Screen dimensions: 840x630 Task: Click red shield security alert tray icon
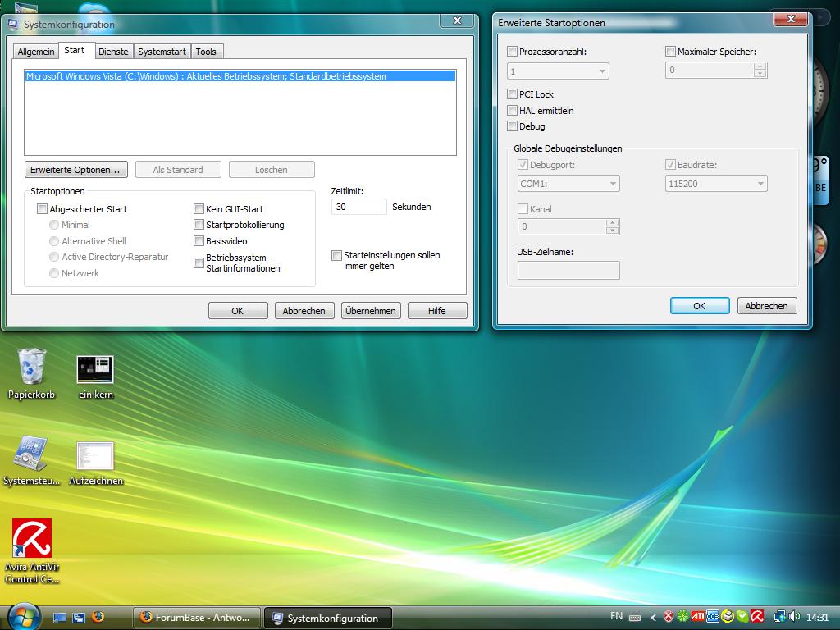coord(668,617)
